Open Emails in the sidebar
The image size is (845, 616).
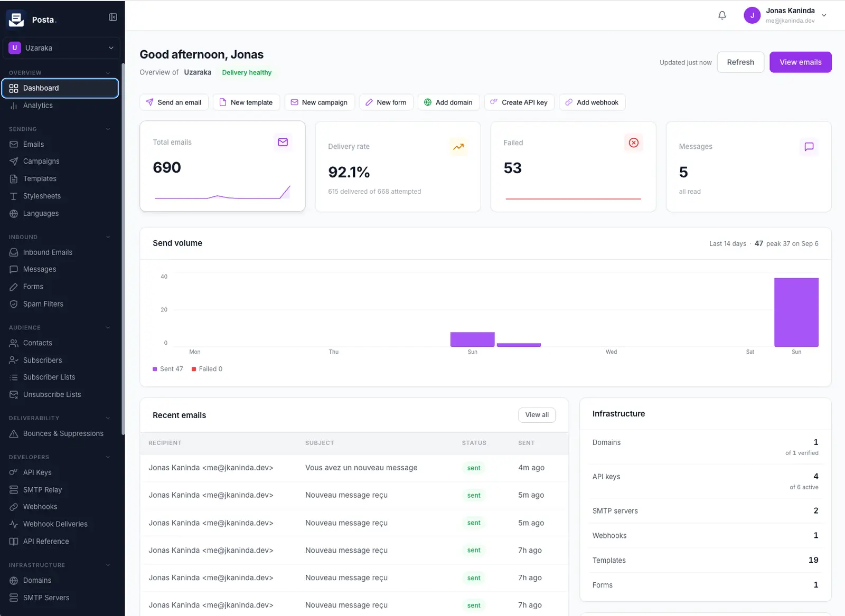[60, 144]
